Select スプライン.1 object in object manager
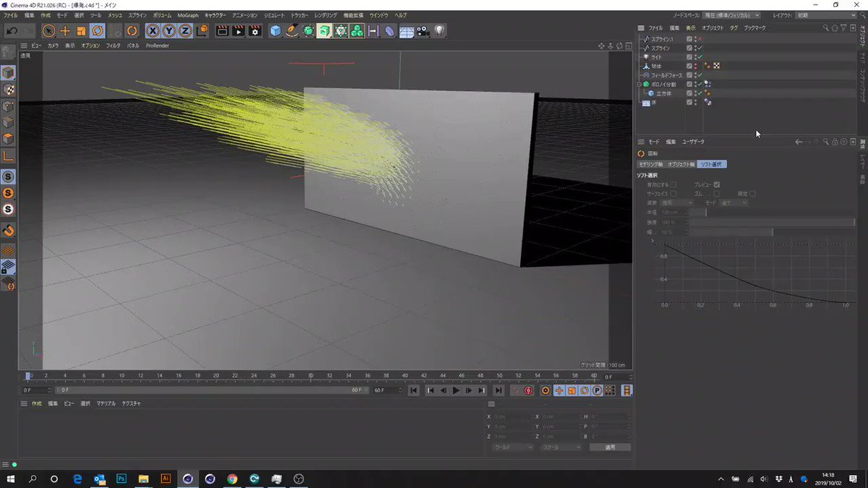Viewport: 868px width, 488px height. pos(663,38)
